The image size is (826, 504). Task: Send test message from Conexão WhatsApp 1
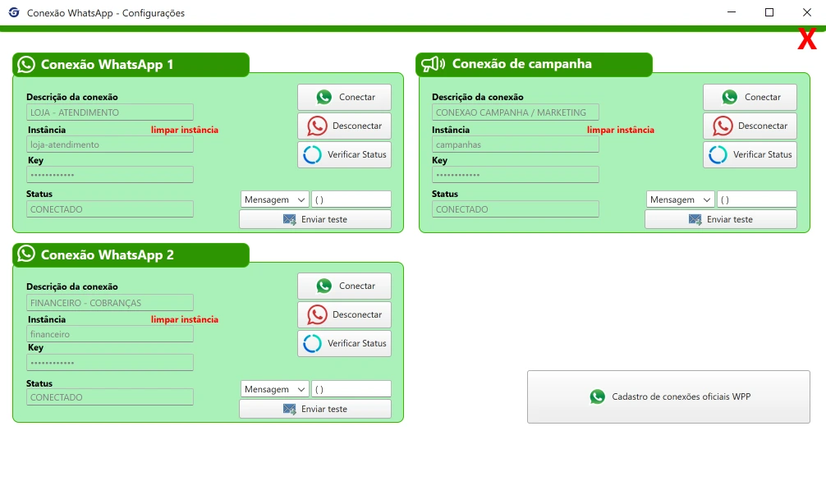click(x=315, y=219)
